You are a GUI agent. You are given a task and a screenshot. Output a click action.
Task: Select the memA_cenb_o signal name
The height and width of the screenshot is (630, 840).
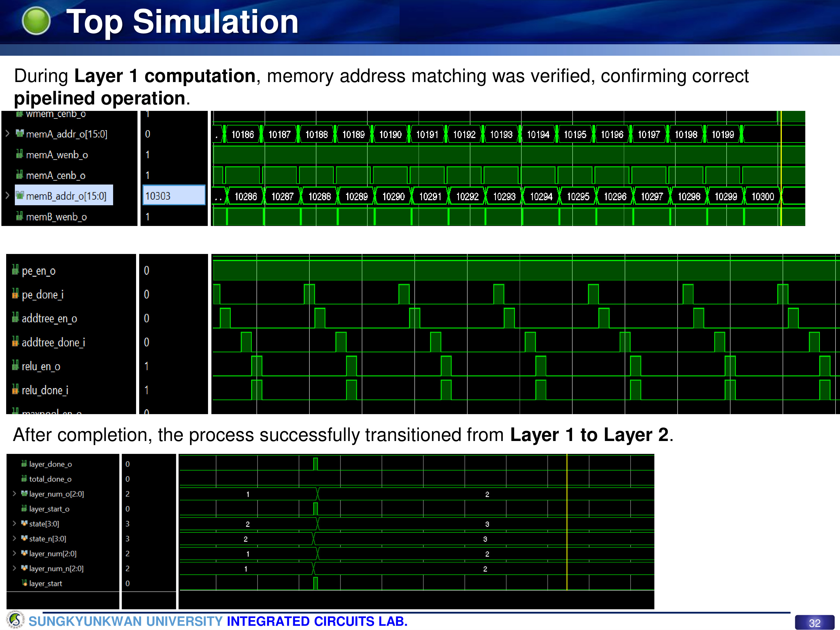pyautogui.click(x=56, y=176)
